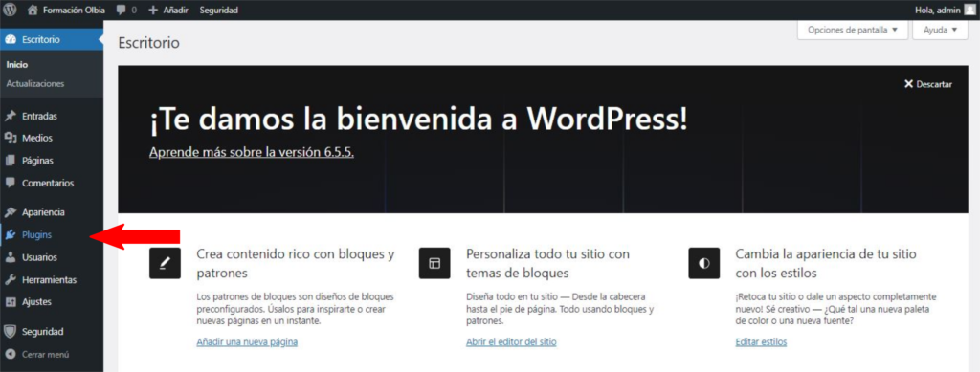Click the ¡Te damos la bienvenida a WordPress! heading
Image resolution: width=980 pixels, height=372 pixels.
[x=418, y=120]
